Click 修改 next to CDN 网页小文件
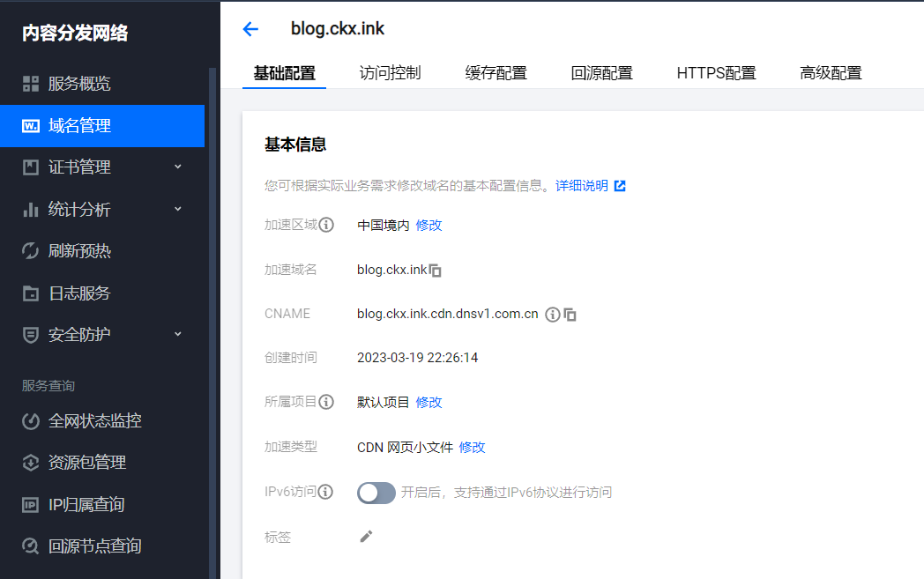This screenshot has width=924, height=579. (x=472, y=447)
